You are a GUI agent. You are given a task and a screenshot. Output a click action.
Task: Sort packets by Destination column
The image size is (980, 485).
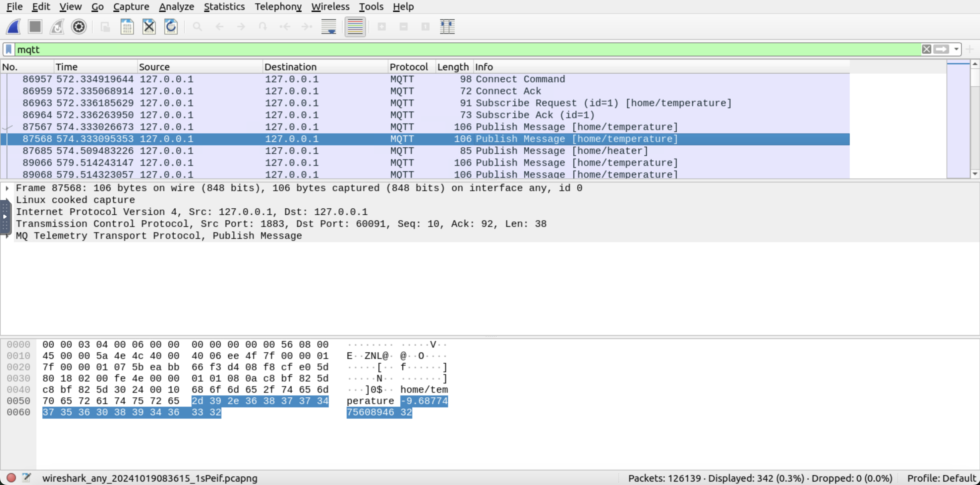click(325, 67)
